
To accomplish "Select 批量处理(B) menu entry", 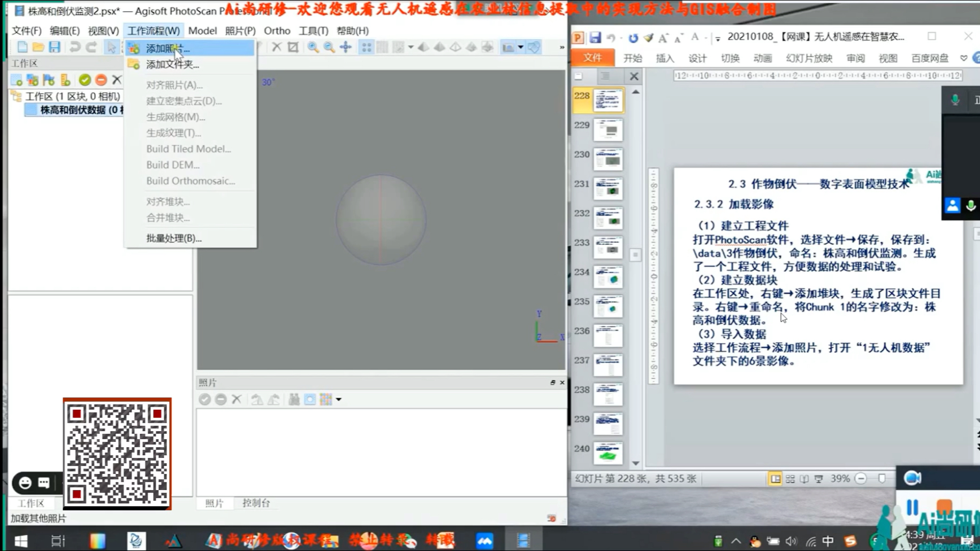I will 189,238.
